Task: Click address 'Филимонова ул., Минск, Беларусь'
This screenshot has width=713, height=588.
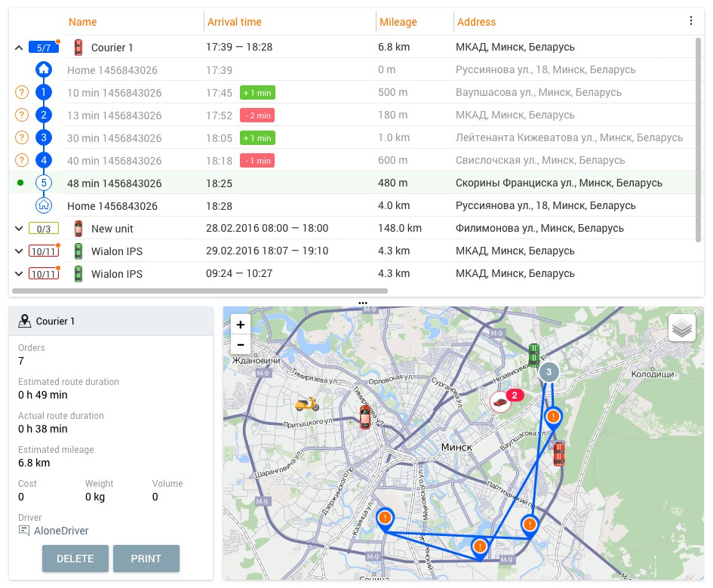Action: click(x=539, y=228)
